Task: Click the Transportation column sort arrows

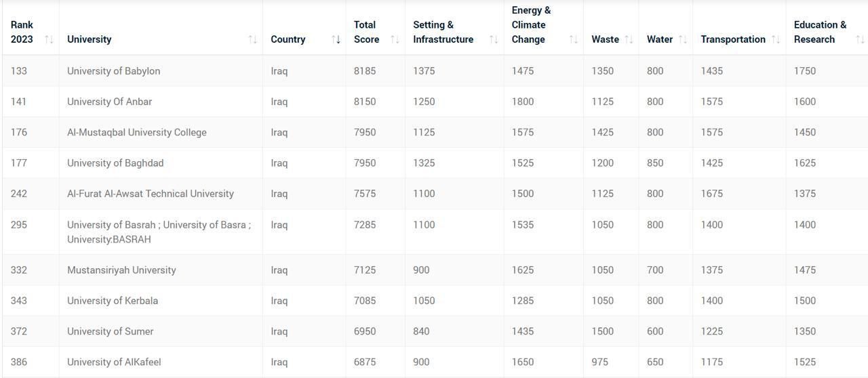Action: [x=776, y=39]
